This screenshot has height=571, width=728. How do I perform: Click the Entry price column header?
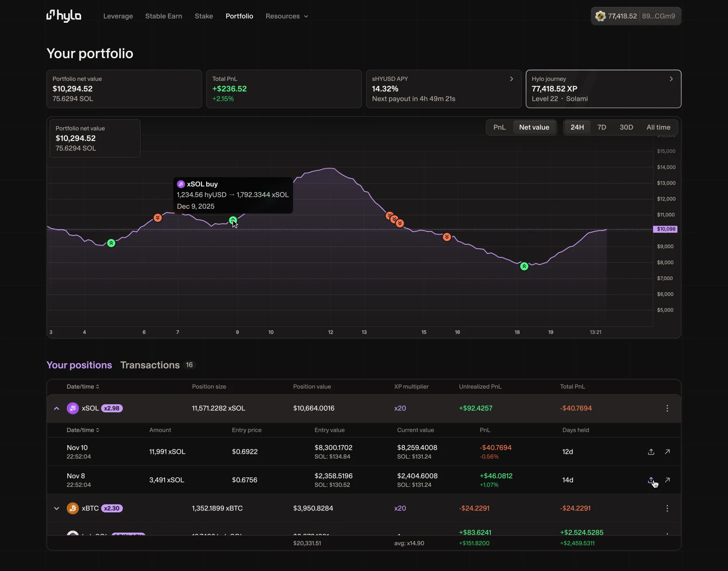(247, 430)
